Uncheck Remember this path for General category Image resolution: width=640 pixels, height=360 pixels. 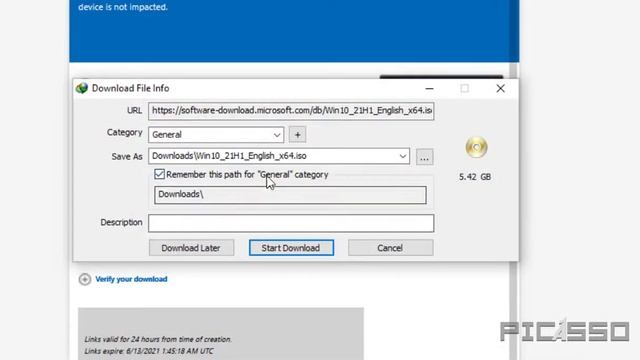tap(159, 174)
